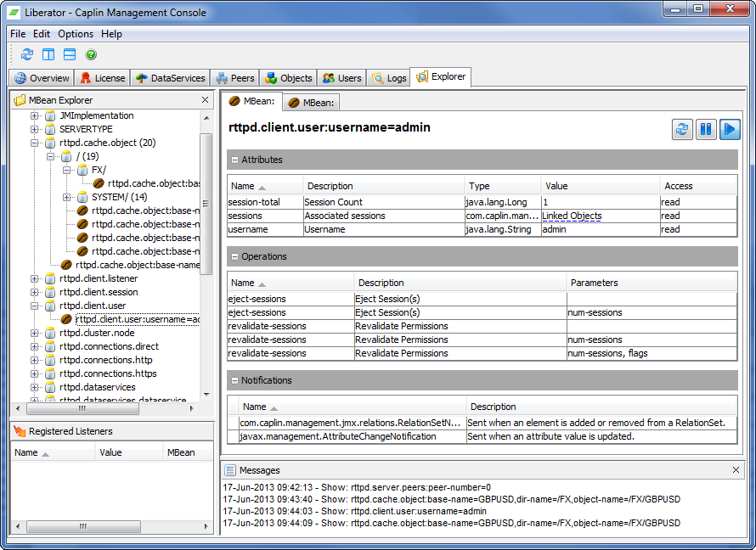The height and width of the screenshot is (550, 756).
Task: Resume MBean updates with the play button
Action: tap(730, 130)
